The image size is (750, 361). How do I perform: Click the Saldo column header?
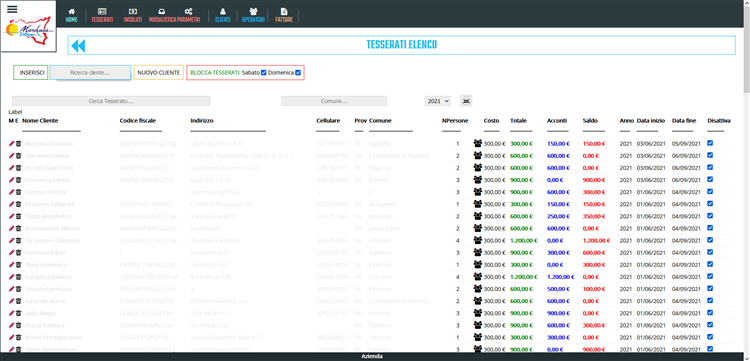590,121
